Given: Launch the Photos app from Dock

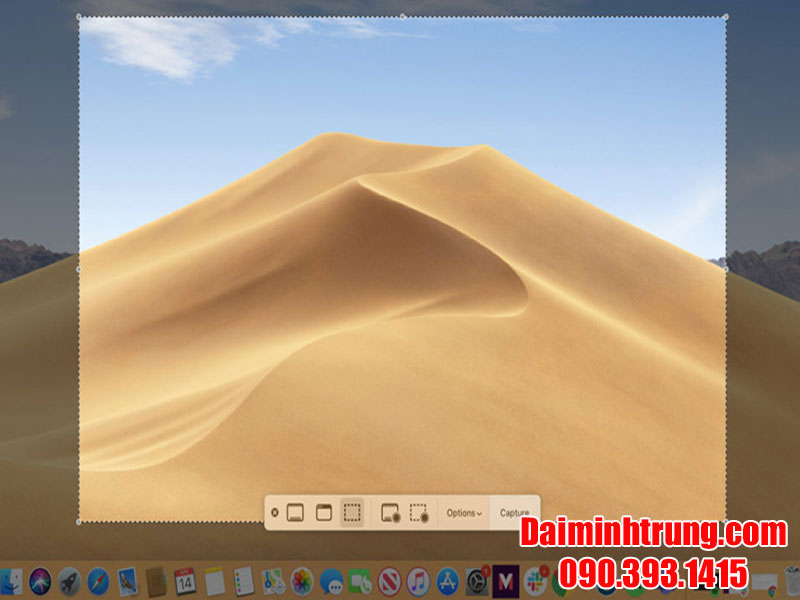Looking at the screenshot, I should [302, 580].
